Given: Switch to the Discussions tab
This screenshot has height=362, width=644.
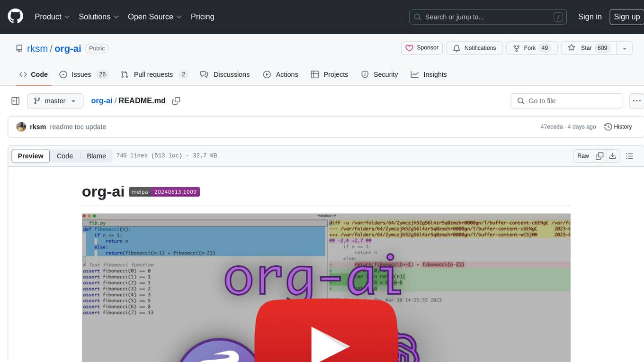Looking at the screenshot, I should click(225, 74).
